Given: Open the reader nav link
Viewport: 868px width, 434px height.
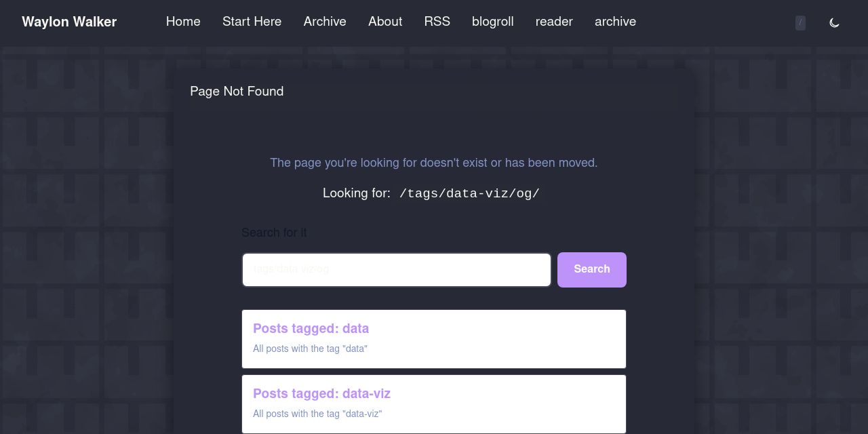Looking at the screenshot, I should (554, 22).
